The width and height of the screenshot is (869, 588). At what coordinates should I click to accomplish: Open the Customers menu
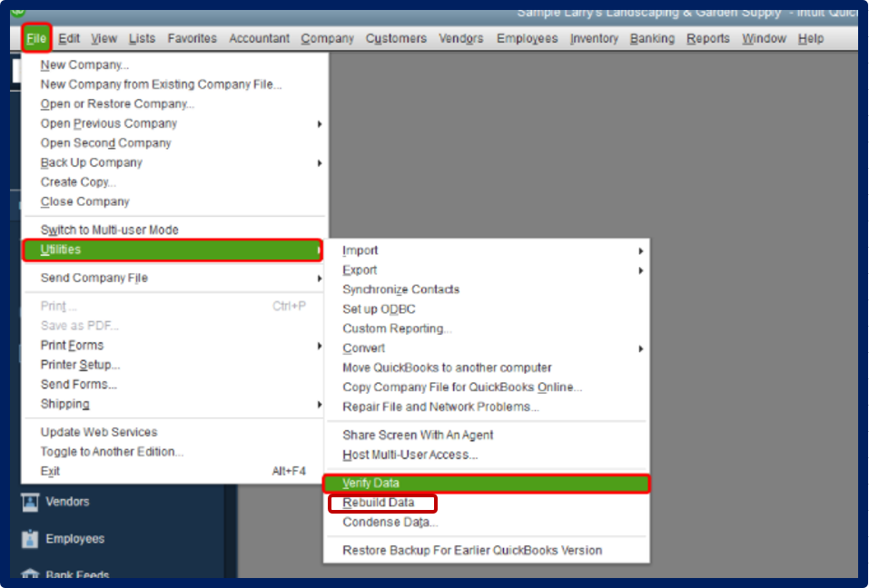tap(396, 39)
